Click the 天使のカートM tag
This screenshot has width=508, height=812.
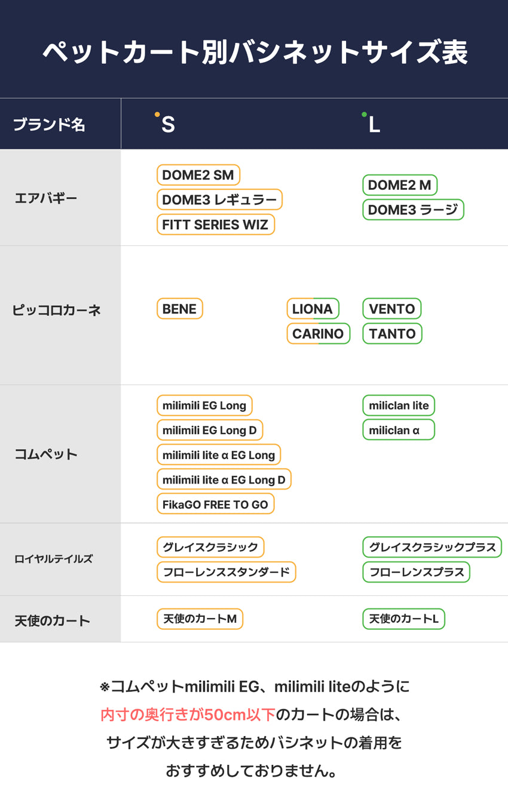tap(200, 619)
